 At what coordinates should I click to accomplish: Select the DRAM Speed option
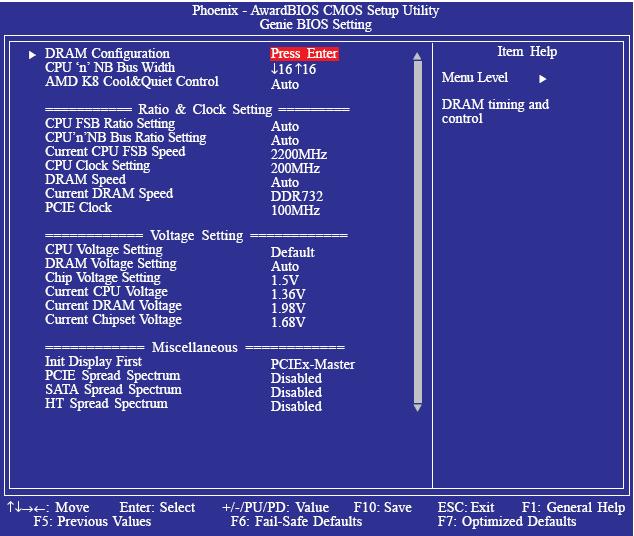point(85,179)
